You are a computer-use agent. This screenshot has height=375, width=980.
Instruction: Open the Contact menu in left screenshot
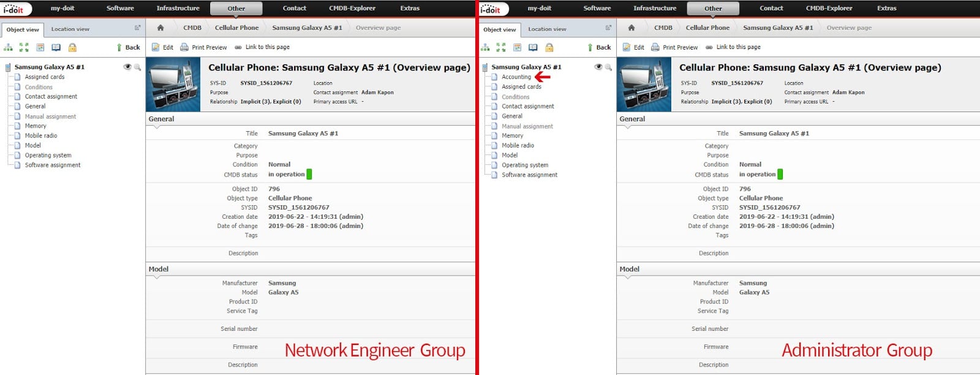(x=295, y=9)
